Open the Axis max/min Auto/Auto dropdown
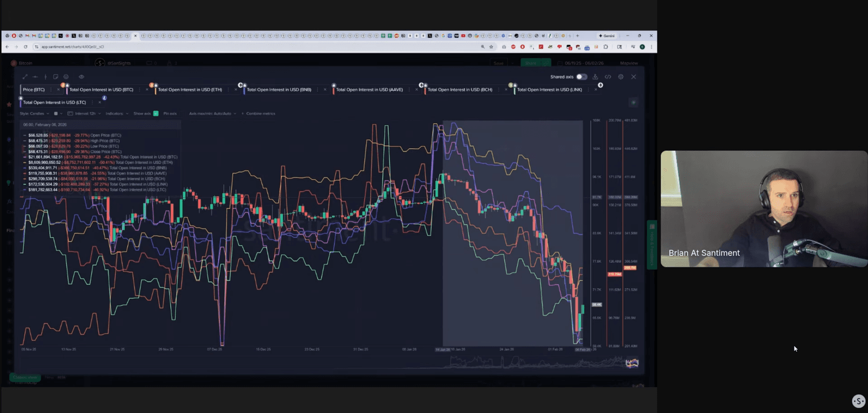This screenshot has width=868, height=413. [212, 114]
